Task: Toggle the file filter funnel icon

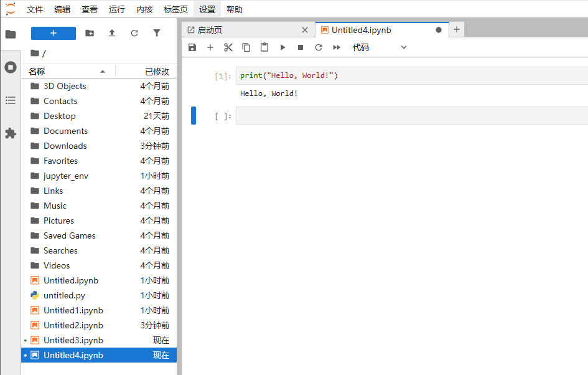Action: (x=157, y=33)
